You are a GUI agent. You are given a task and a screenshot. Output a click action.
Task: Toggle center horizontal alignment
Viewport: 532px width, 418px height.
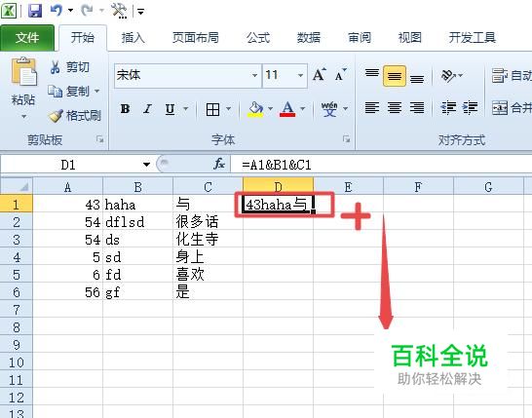point(395,108)
